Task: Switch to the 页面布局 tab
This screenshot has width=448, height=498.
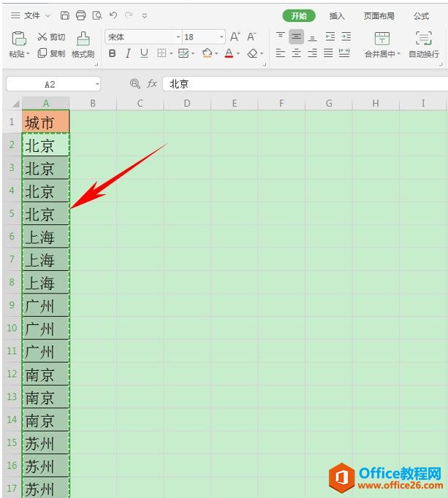Action: 379,16
